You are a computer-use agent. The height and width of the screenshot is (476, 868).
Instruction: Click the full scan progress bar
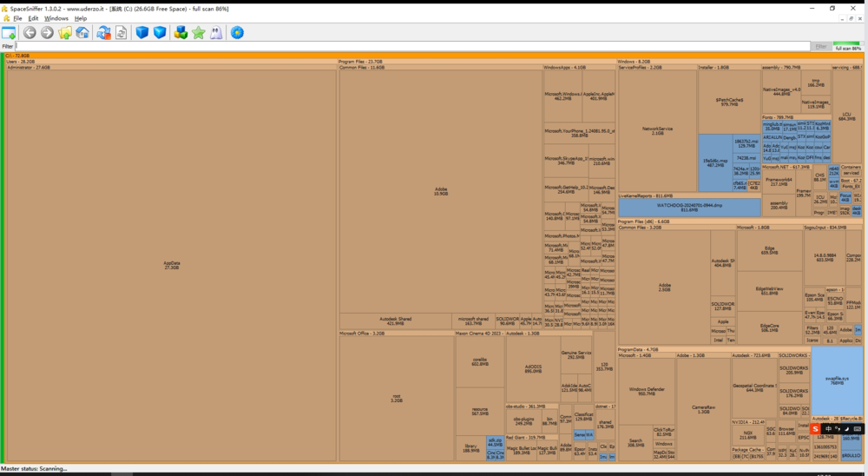(847, 43)
